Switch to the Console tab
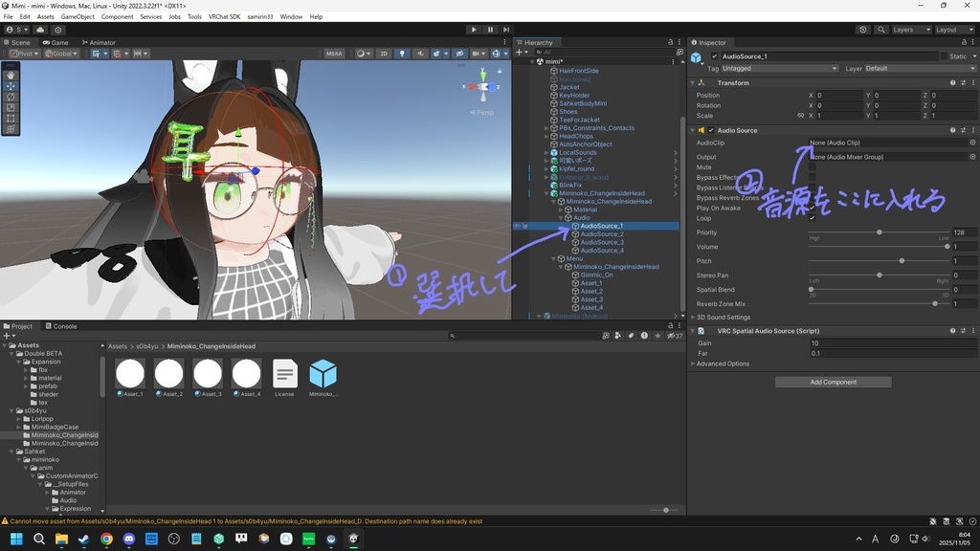 (x=62, y=325)
